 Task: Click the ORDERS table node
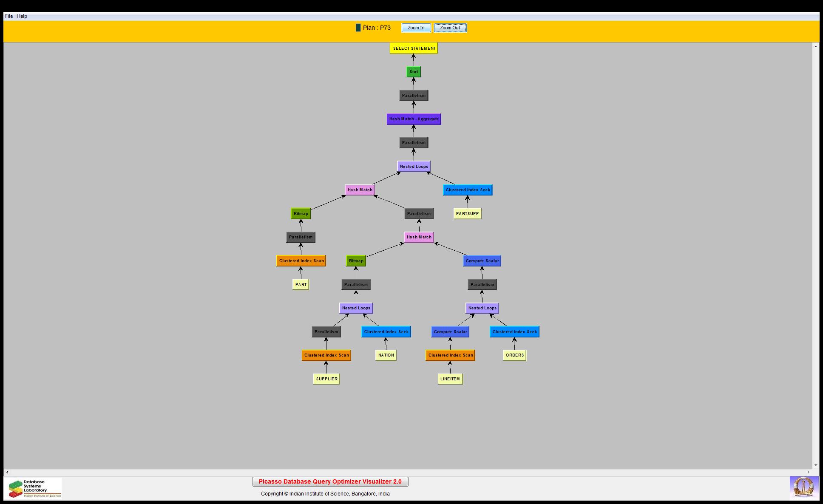pos(514,355)
